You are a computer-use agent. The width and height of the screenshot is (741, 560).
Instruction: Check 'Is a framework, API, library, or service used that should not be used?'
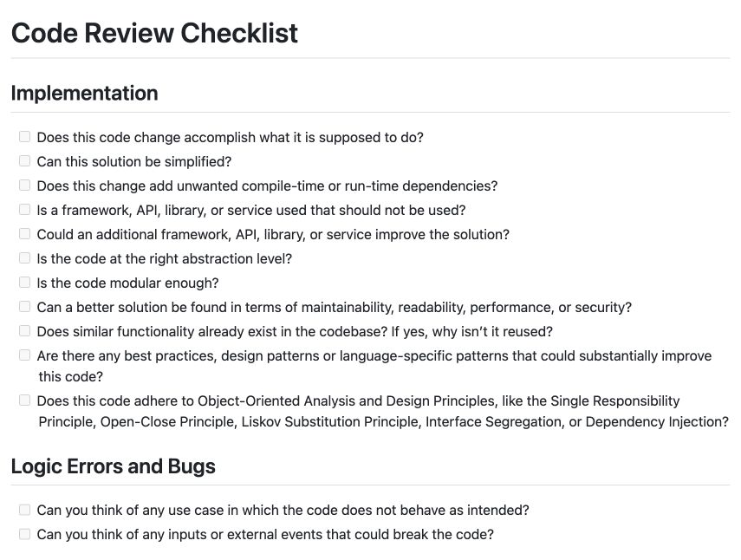coord(24,209)
